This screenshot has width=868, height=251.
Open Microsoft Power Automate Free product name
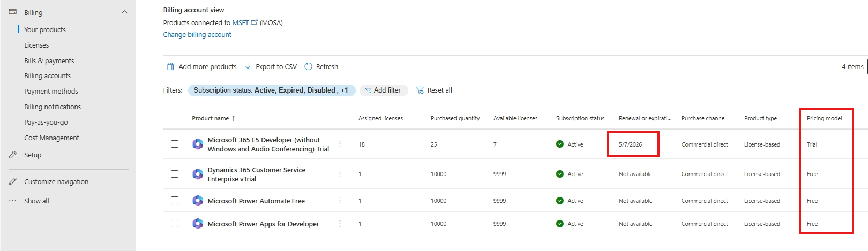(256, 201)
